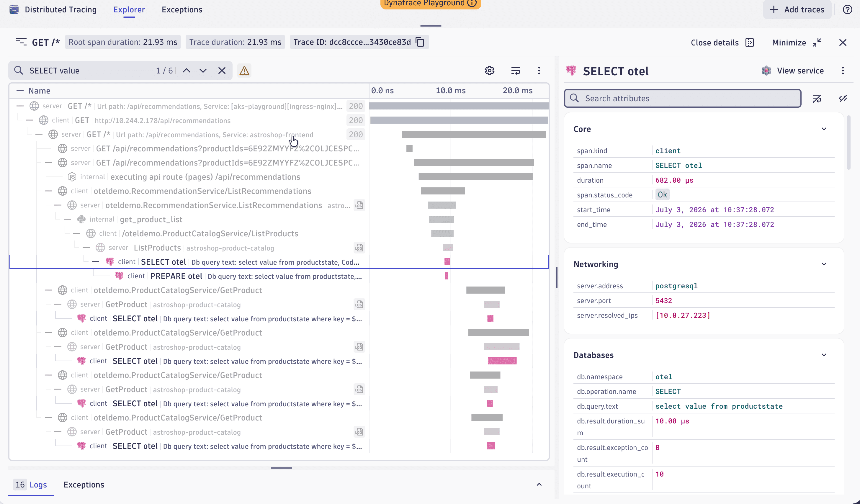This screenshot has height=504, width=860.
Task: Click db.query.text value select value from productstate
Action: (719, 406)
